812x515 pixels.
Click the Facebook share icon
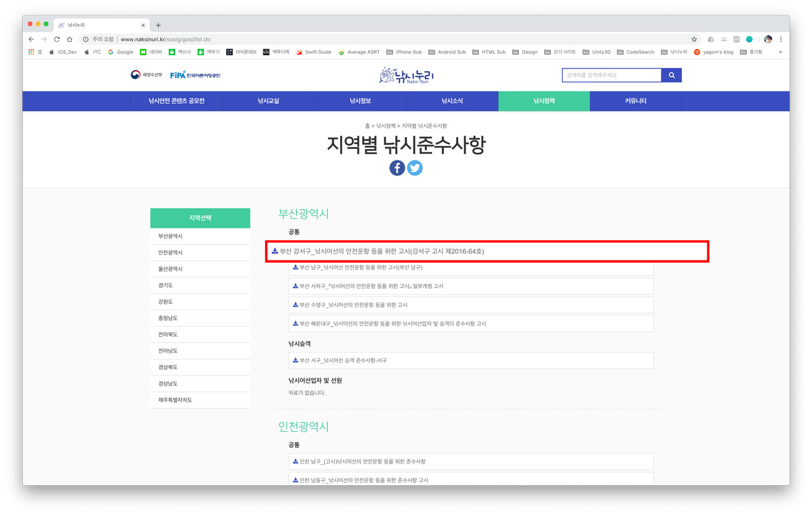(397, 168)
